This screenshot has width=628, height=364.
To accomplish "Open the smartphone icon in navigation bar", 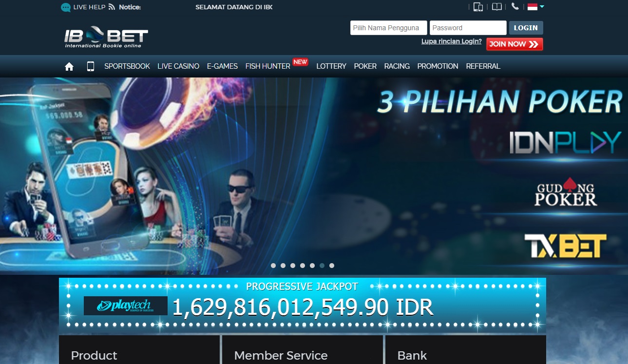I will pyautogui.click(x=90, y=66).
